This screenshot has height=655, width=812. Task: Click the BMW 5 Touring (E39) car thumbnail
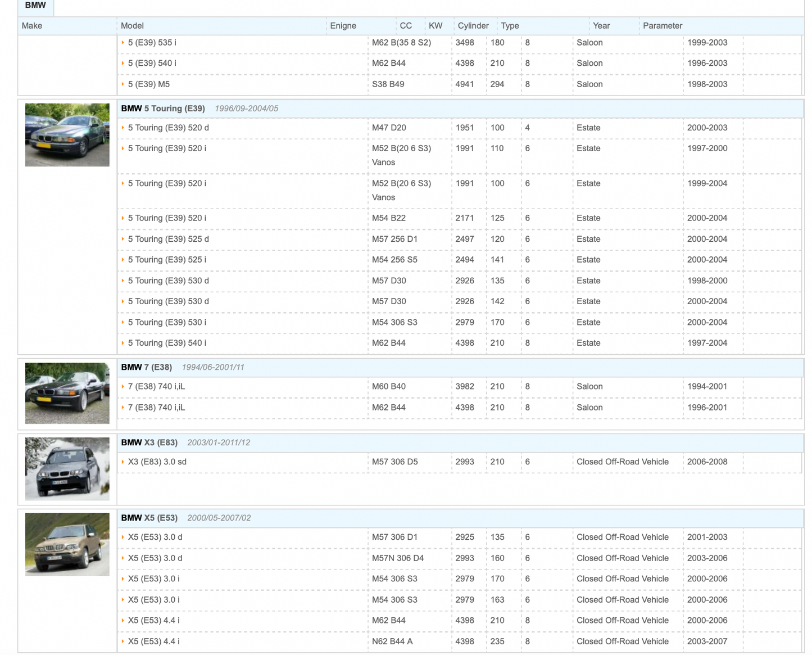click(x=67, y=135)
